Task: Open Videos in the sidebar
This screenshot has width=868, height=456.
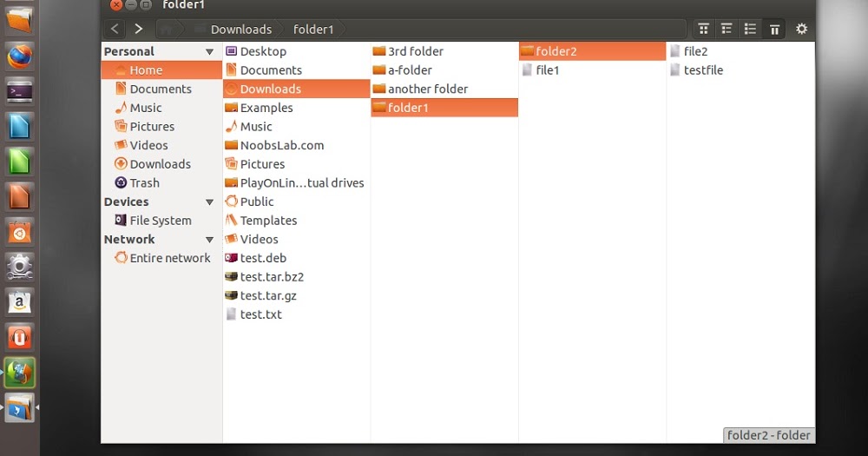Action: coord(161,146)
